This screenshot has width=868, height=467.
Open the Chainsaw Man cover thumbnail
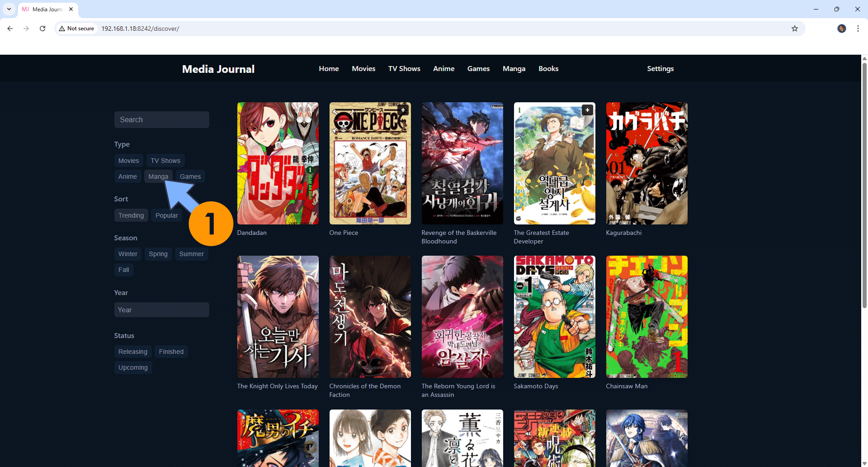click(646, 317)
